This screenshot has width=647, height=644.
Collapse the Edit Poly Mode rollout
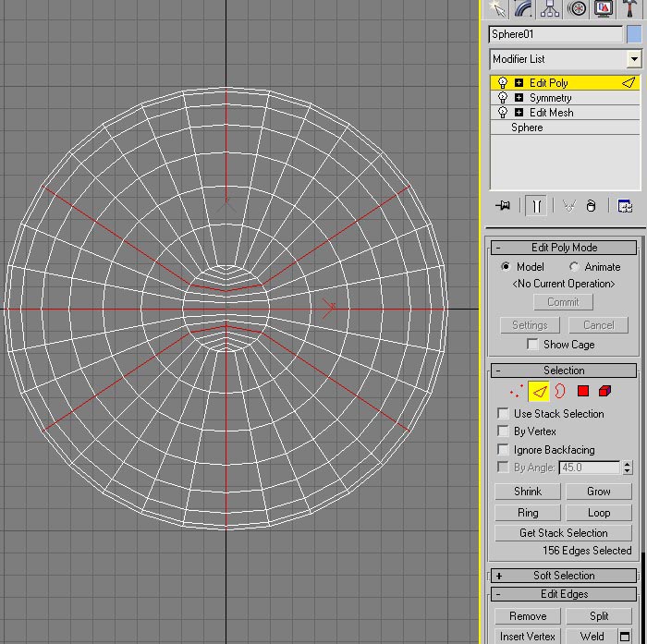pos(563,248)
